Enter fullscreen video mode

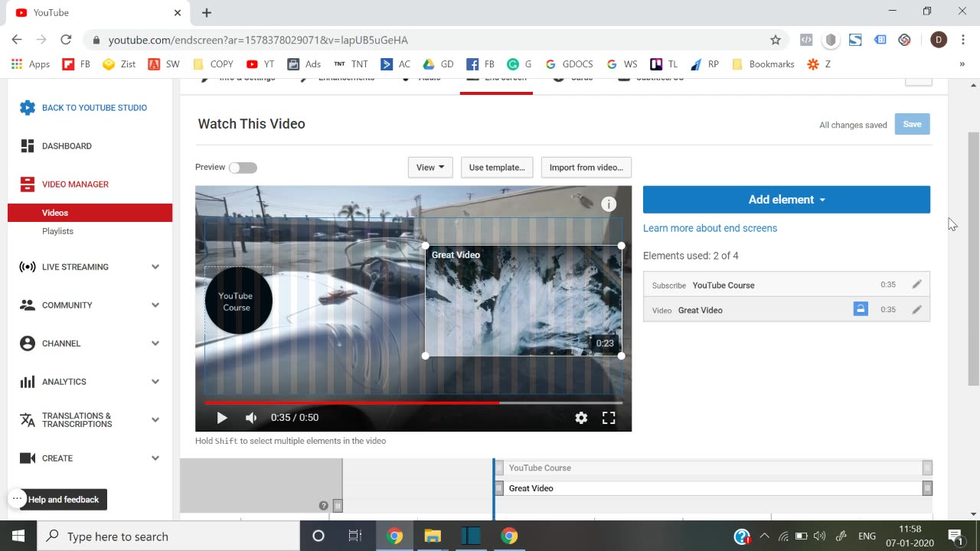tap(609, 418)
